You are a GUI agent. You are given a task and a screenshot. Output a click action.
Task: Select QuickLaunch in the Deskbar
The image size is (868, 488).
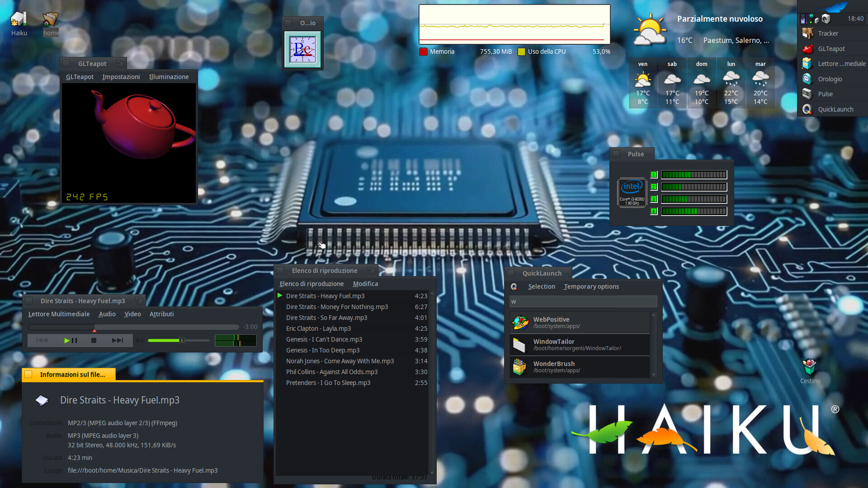click(833, 109)
